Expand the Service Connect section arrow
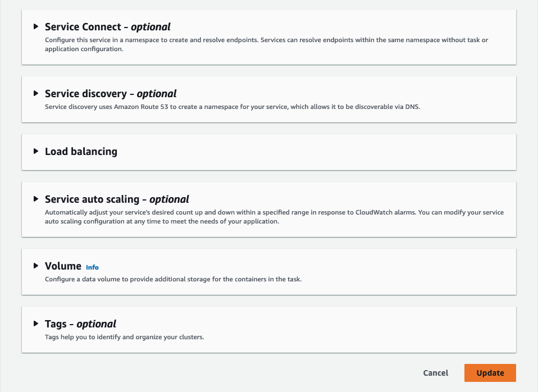 tap(36, 26)
